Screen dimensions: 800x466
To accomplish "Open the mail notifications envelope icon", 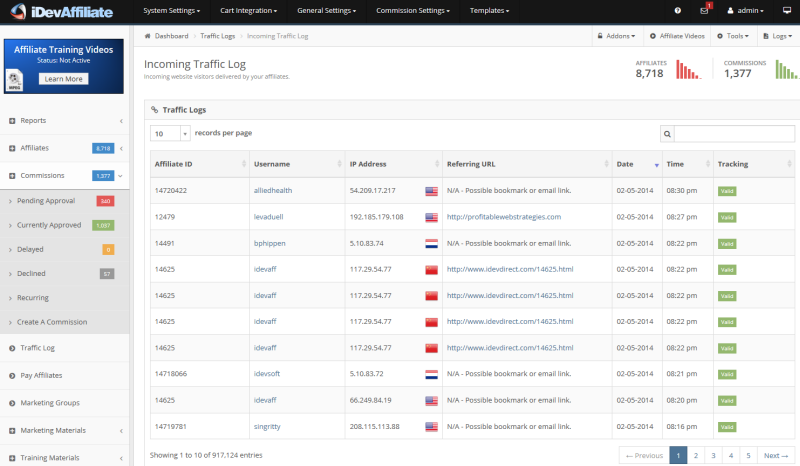I will pos(704,11).
